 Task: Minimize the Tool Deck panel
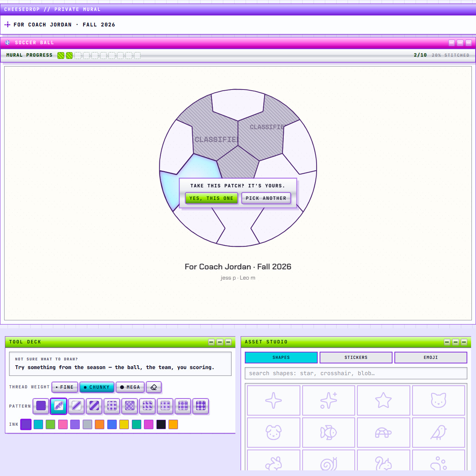[x=211, y=342]
